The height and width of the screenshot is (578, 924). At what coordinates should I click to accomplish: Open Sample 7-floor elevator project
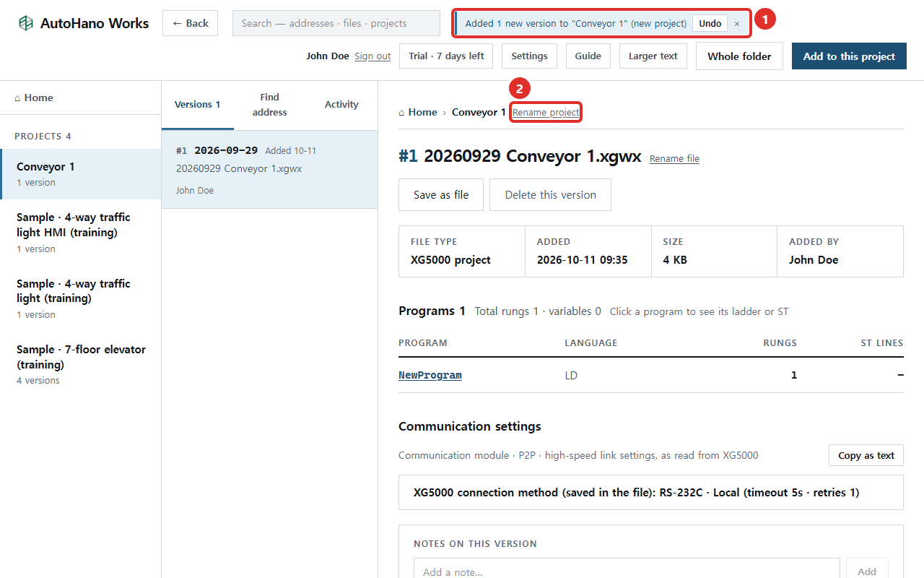tap(80, 364)
